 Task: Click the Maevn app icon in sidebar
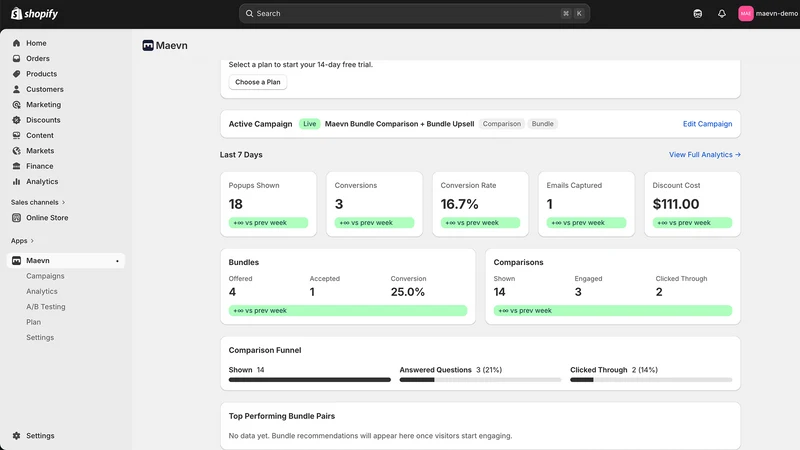(16, 261)
